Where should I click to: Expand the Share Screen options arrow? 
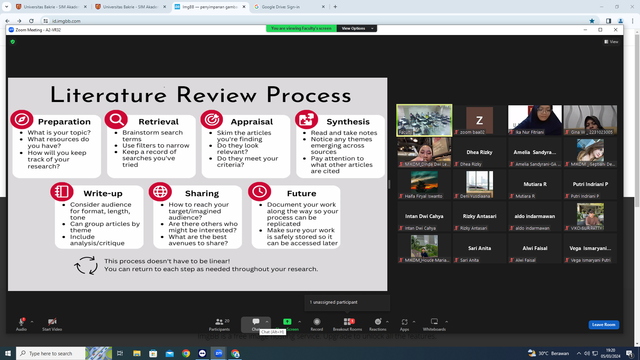pyautogui.click(x=300, y=322)
